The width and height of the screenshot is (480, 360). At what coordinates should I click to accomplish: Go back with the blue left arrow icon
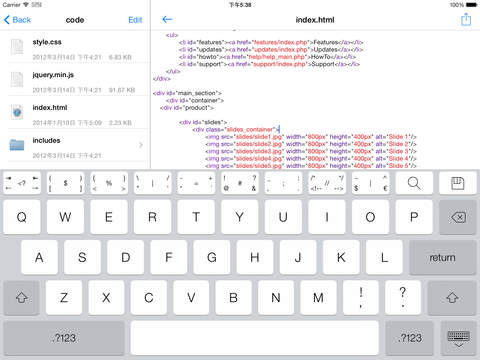click(167, 19)
